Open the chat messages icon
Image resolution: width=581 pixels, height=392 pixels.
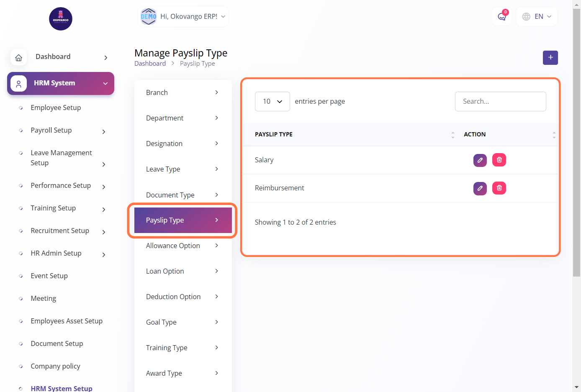pos(501,17)
